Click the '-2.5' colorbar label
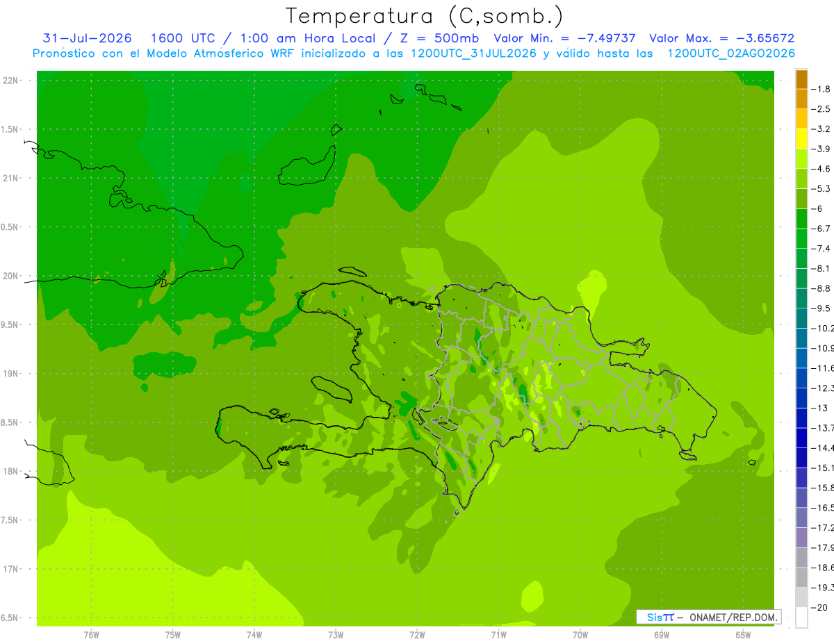Viewport: 834px width, 644px height. (821, 109)
